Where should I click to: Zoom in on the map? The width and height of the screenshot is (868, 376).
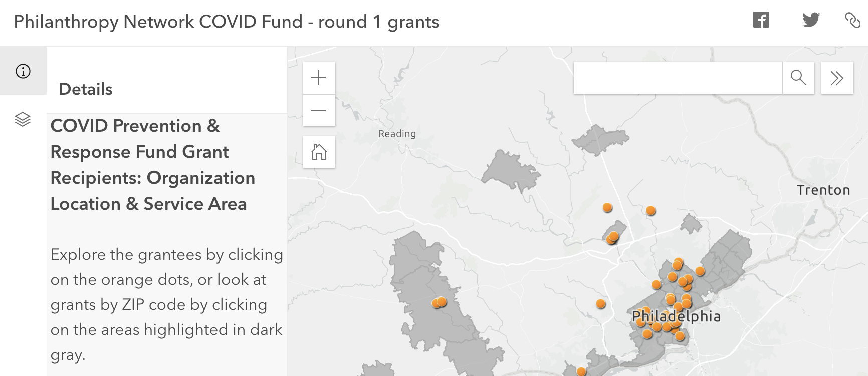pyautogui.click(x=319, y=78)
